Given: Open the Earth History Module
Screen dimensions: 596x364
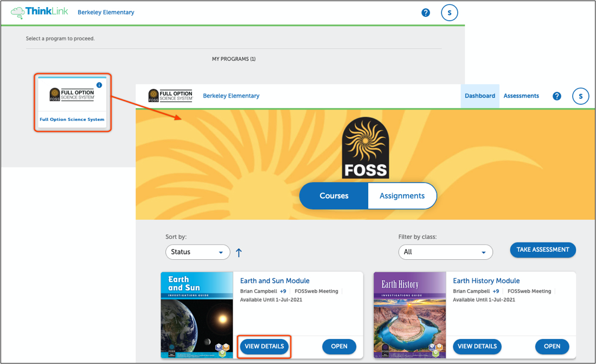Looking at the screenshot, I should click(552, 347).
